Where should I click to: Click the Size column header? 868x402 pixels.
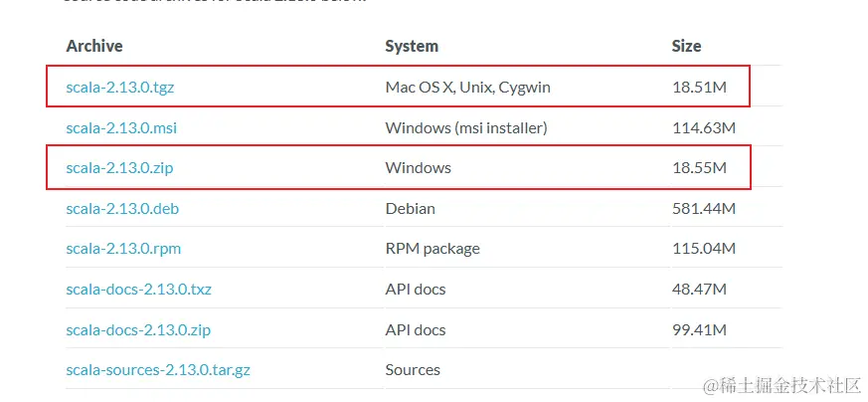pyautogui.click(x=686, y=46)
